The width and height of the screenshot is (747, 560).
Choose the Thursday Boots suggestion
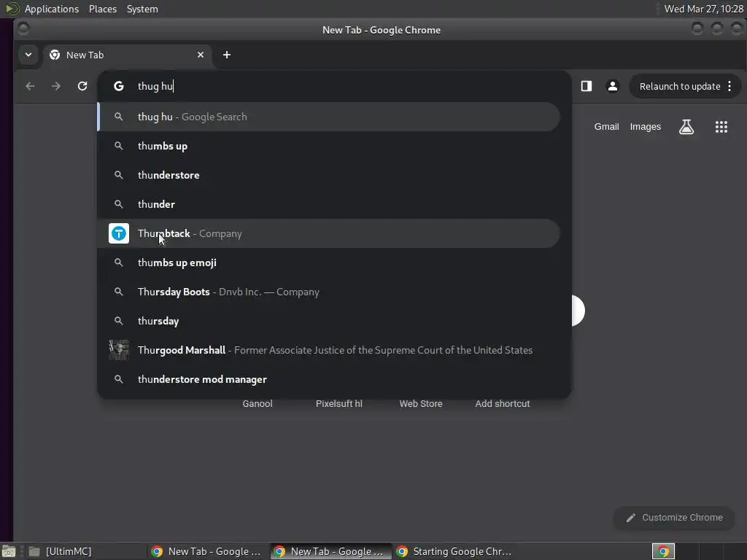tap(329, 292)
